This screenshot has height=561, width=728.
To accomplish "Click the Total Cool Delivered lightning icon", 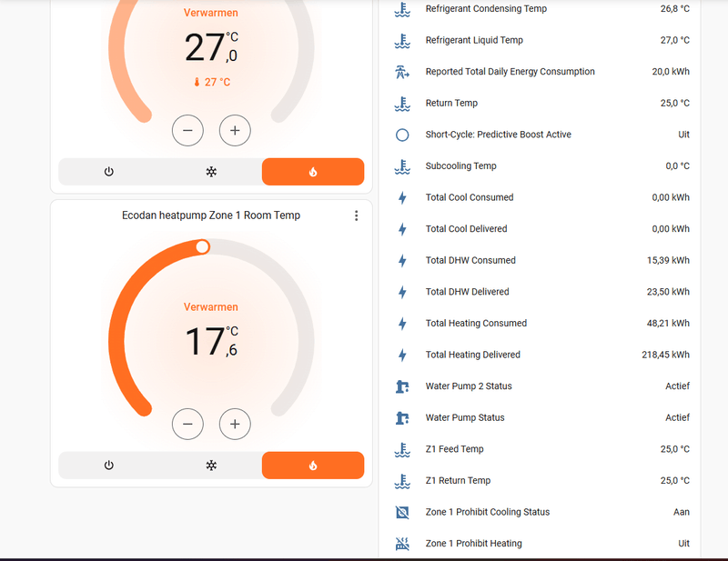I will tap(402, 229).
